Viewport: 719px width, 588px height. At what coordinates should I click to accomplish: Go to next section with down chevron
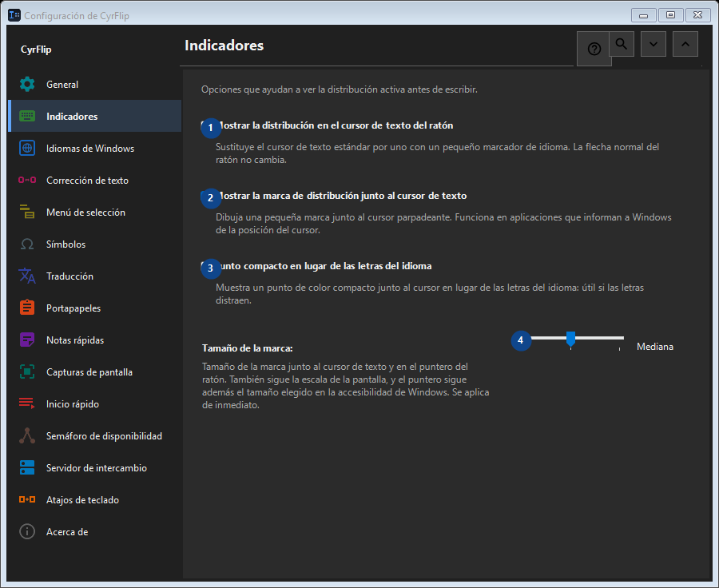tap(653, 44)
